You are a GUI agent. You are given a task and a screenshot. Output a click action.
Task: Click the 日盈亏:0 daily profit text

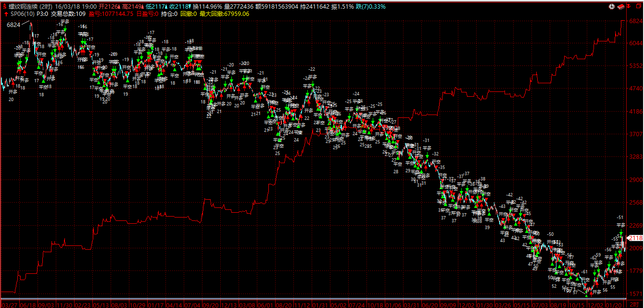point(147,14)
